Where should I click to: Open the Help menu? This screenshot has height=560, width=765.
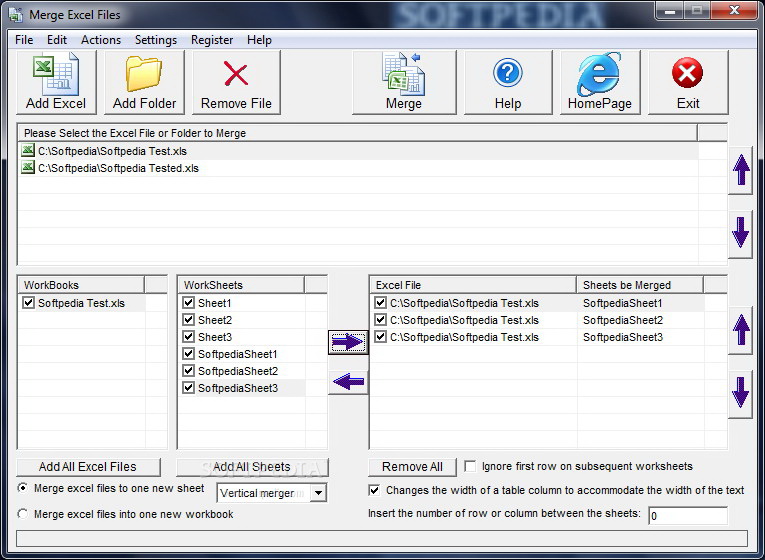click(259, 40)
